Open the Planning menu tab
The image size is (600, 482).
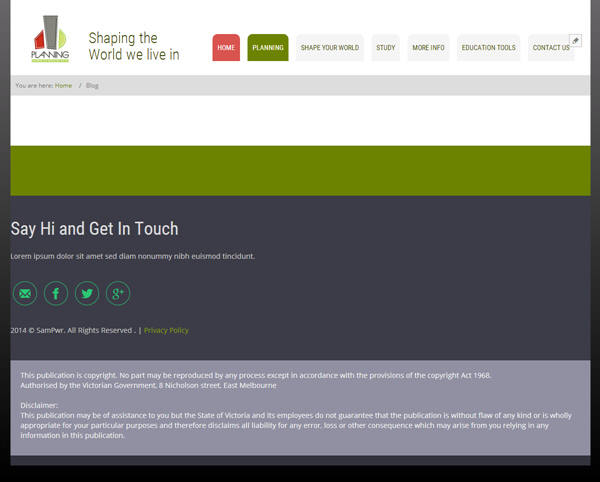(268, 47)
